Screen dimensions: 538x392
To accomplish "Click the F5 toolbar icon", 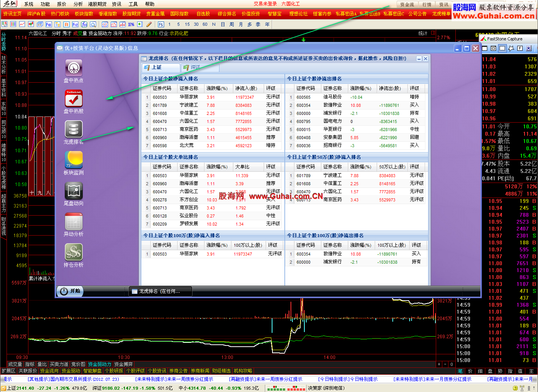I will pyautogui.click(x=161, y=24).
